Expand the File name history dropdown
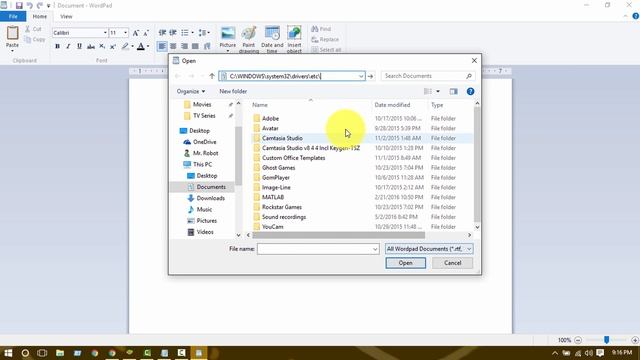 [375, 249]
